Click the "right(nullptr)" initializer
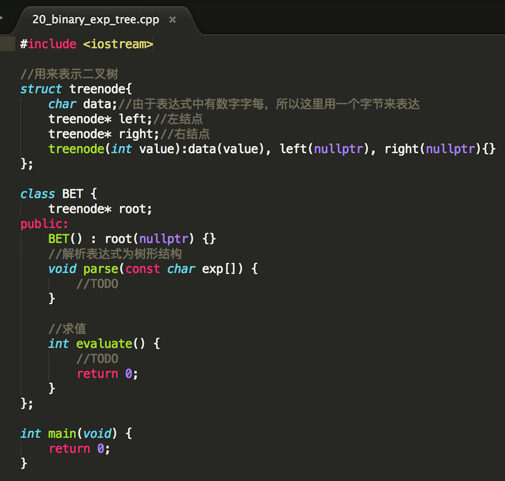 tap(433, 149)
